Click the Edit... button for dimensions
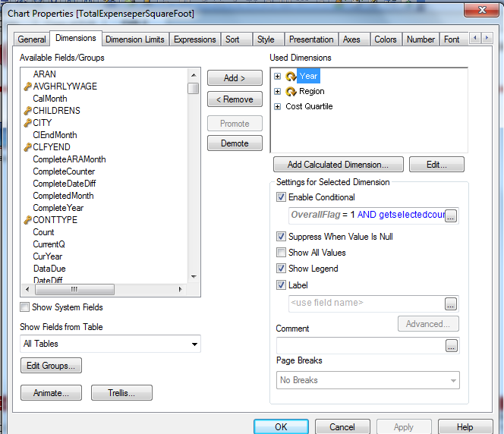504x434 pixels. tap(436, 165)
